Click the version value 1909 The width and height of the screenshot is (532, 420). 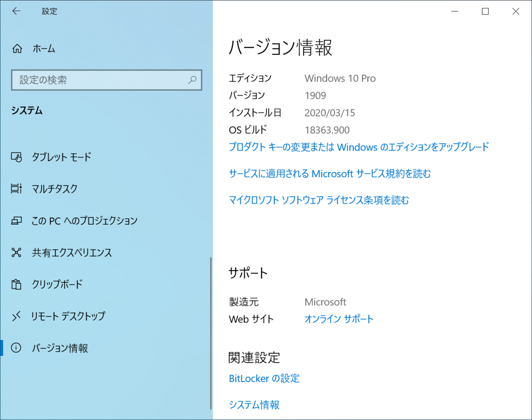[315, 95]
